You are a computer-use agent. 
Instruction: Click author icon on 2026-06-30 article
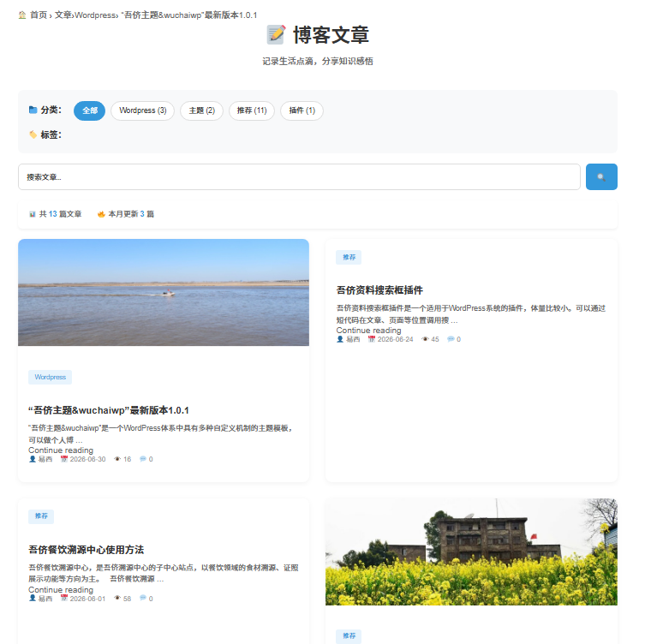(33, 459)
